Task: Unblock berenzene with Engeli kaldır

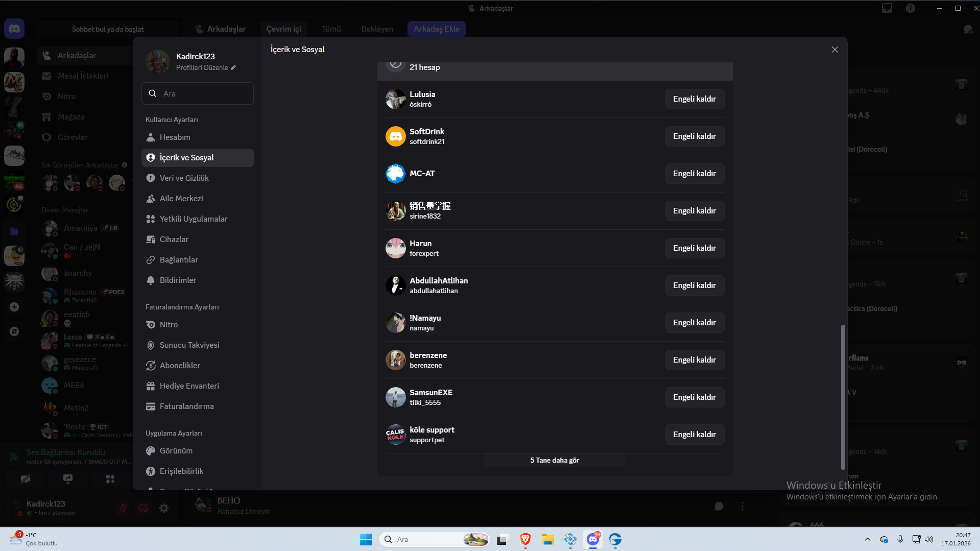Action: (x=695, y=360)
